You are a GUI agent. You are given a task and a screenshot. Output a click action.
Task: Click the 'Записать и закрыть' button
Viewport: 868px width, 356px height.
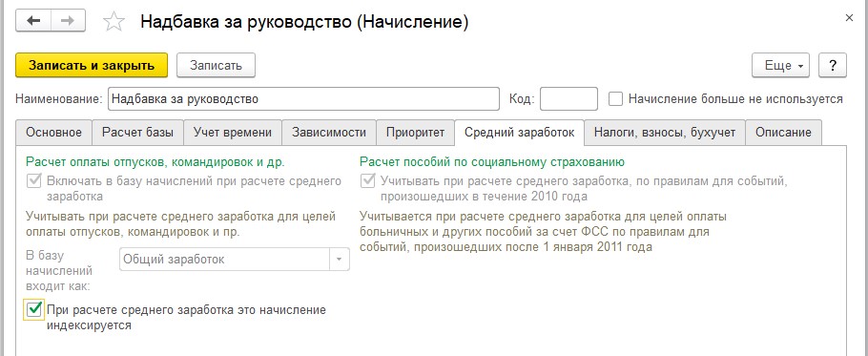click(92, 65)
